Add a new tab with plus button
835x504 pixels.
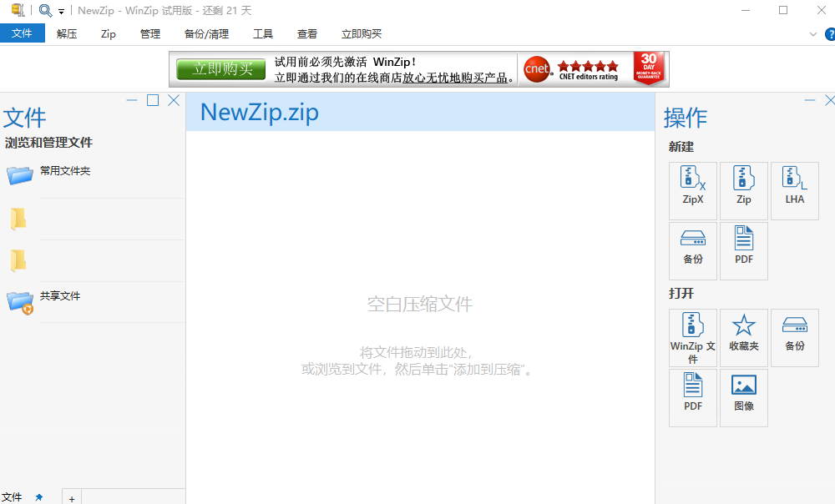[71, 497]
